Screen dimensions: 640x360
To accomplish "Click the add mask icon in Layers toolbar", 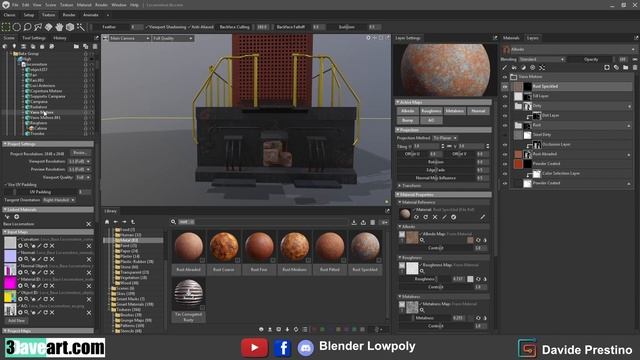I will point(607,68).
